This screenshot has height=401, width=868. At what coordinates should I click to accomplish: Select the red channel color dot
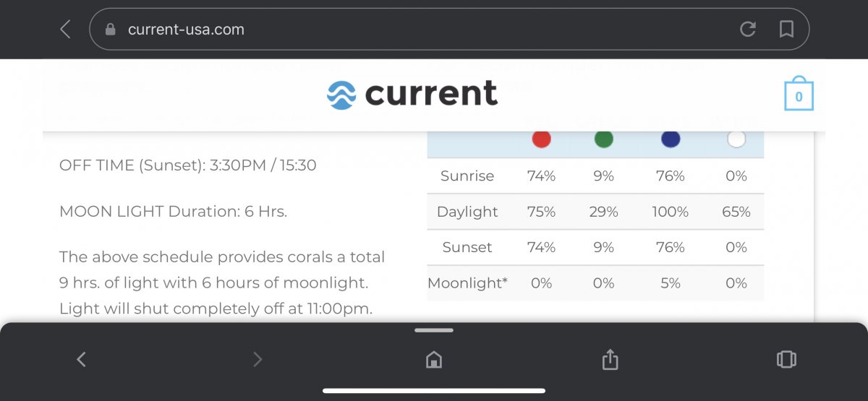(541, 139)
